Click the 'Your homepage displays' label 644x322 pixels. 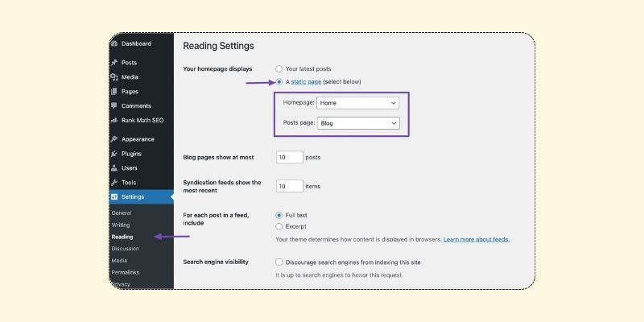tap(217, 69)
